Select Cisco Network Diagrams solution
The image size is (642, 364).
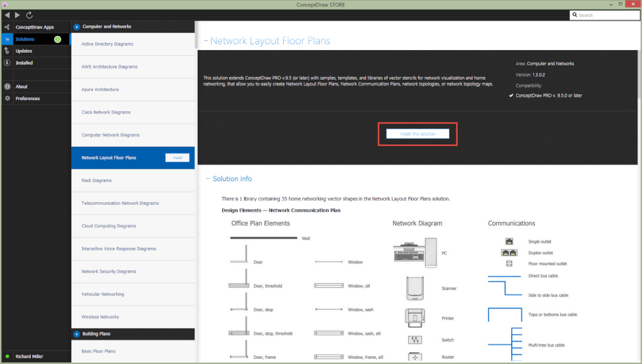(133, 112)
